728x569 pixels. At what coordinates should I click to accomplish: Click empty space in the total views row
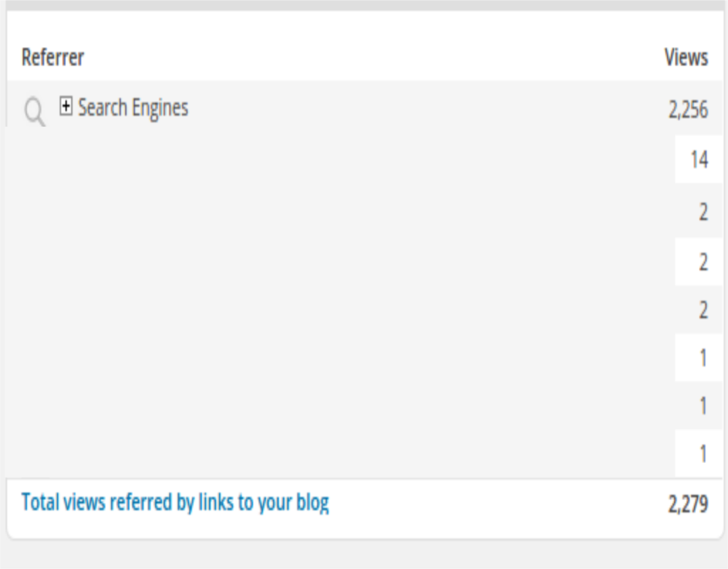497,504
